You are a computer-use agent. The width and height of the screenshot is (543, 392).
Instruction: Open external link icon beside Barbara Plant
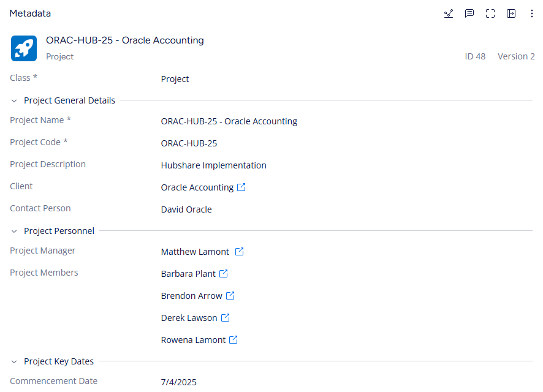click(x=224, y=274)
